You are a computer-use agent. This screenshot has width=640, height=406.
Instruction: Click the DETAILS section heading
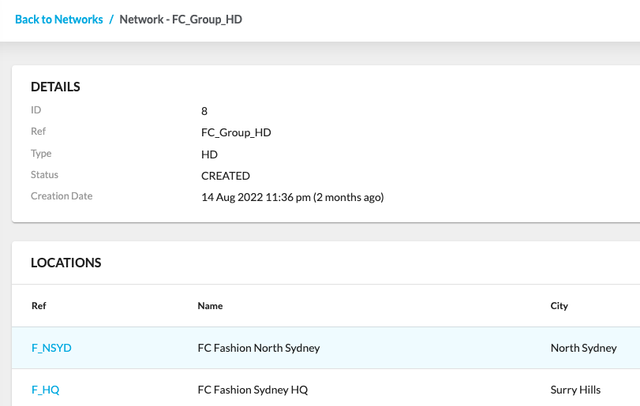55,87
